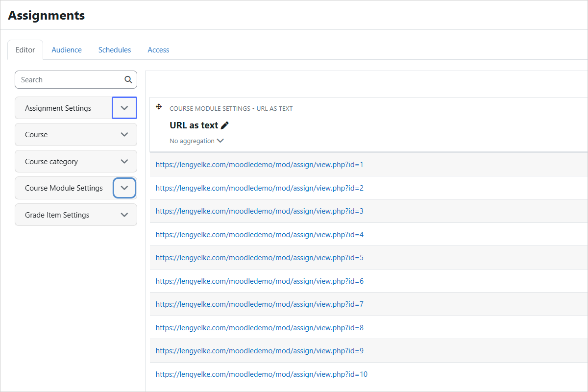Open the No aggregation dropdown
The width and height of the screenshot is (588, 392).
pyautogui.click(x=196, y=141)
